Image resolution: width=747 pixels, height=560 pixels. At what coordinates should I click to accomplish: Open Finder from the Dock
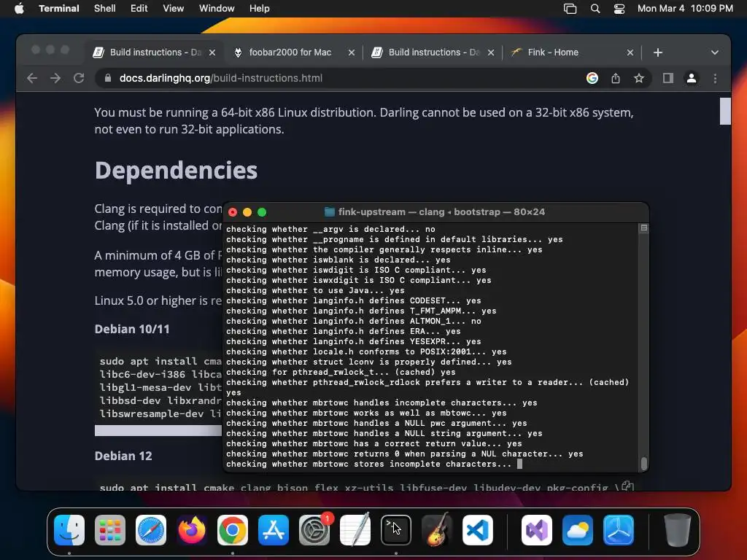tap(69, 530)
